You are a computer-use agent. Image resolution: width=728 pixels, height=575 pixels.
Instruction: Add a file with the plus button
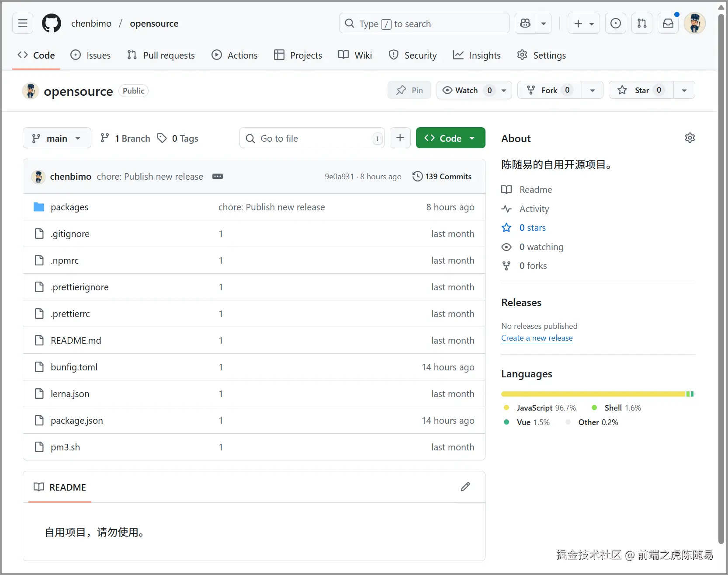[x=400, y=138]
